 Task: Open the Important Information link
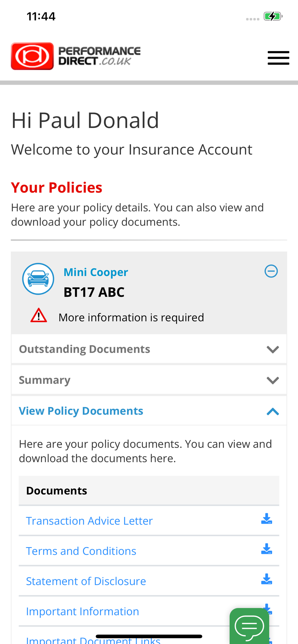[x=83, y=611]
